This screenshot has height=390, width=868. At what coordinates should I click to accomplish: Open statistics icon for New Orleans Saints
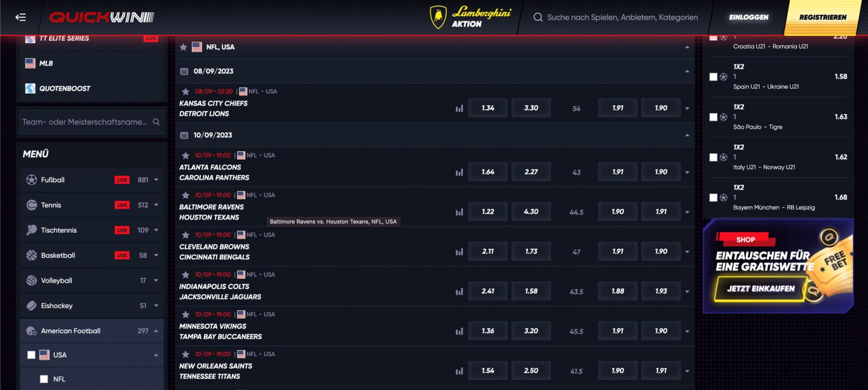pos(459,371)
